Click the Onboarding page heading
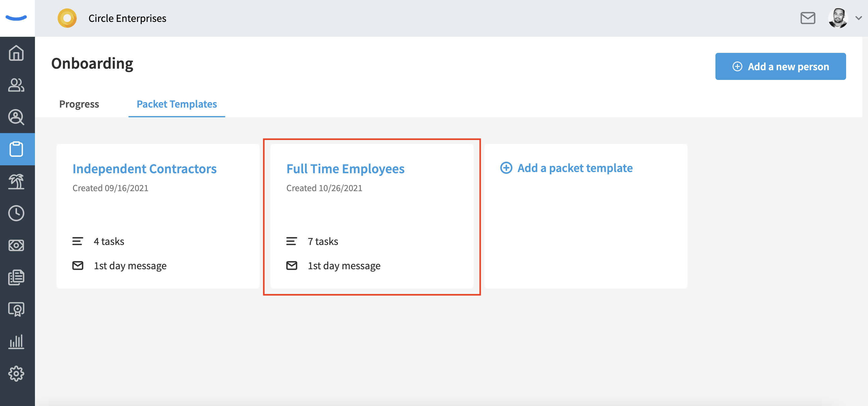 tap(92, 64)
